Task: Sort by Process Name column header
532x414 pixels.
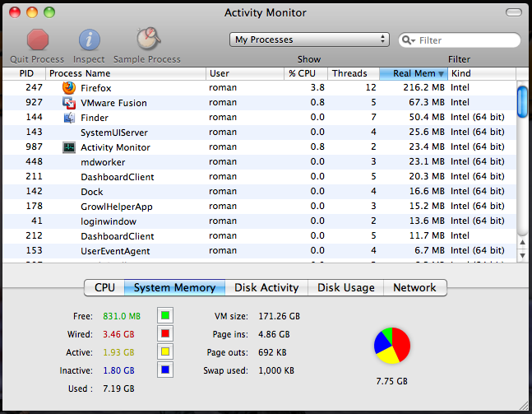Action: tap(126, 74)
